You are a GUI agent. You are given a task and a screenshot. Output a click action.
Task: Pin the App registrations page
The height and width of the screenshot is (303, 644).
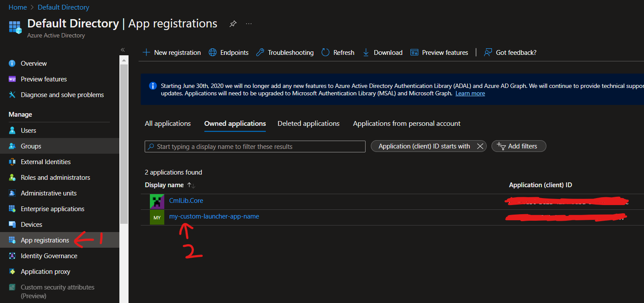[233, 24]
